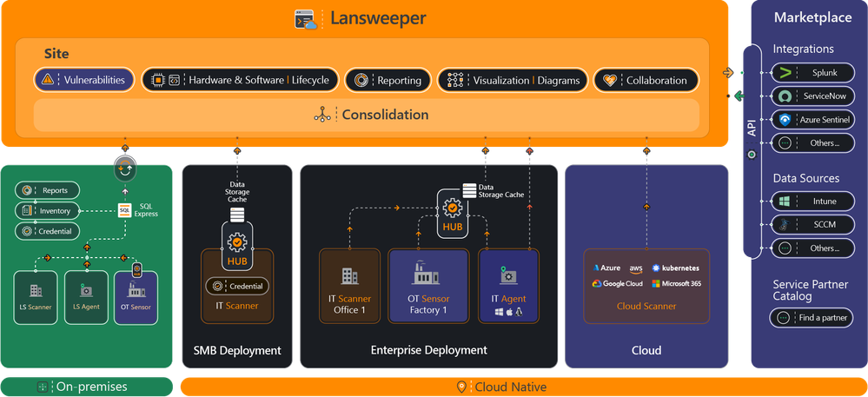
Task: Select the Vulnerabilities warning pill
Action: 84,81
